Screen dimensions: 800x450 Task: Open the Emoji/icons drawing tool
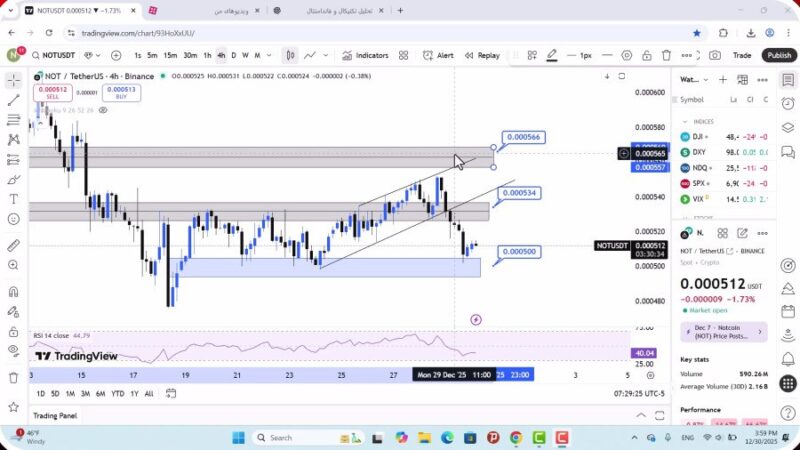coord(13,219)
